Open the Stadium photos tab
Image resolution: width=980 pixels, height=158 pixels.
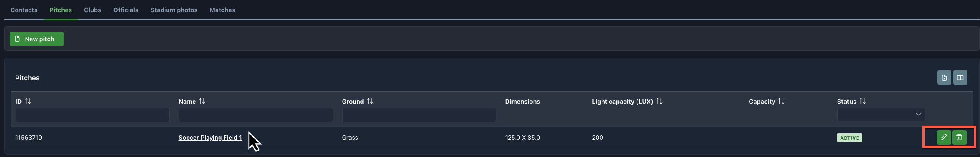[174, 10]
